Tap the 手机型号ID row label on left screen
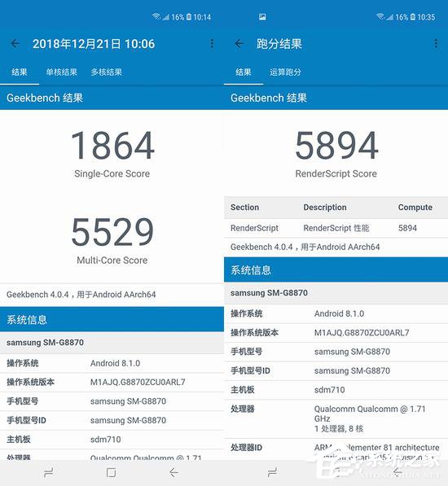 click(26, 420)
